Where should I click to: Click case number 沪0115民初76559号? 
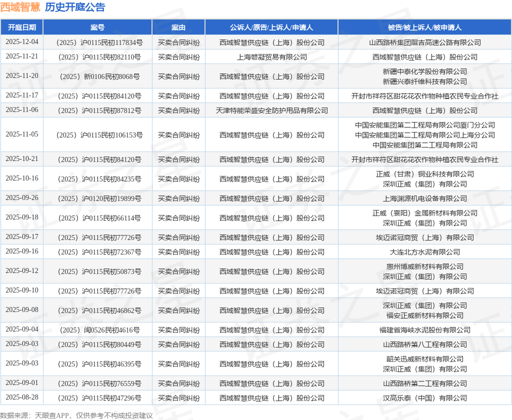click(111, 383)
